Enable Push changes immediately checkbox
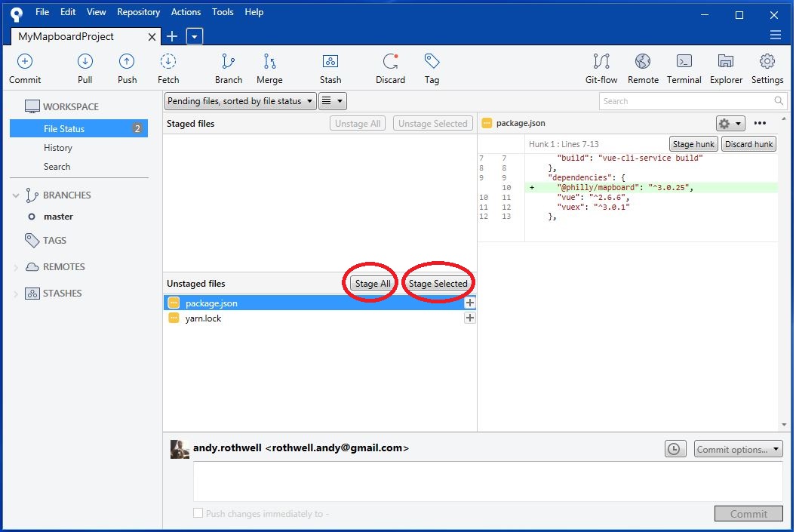Screen dimensions: 796x532 coord(198,512)
